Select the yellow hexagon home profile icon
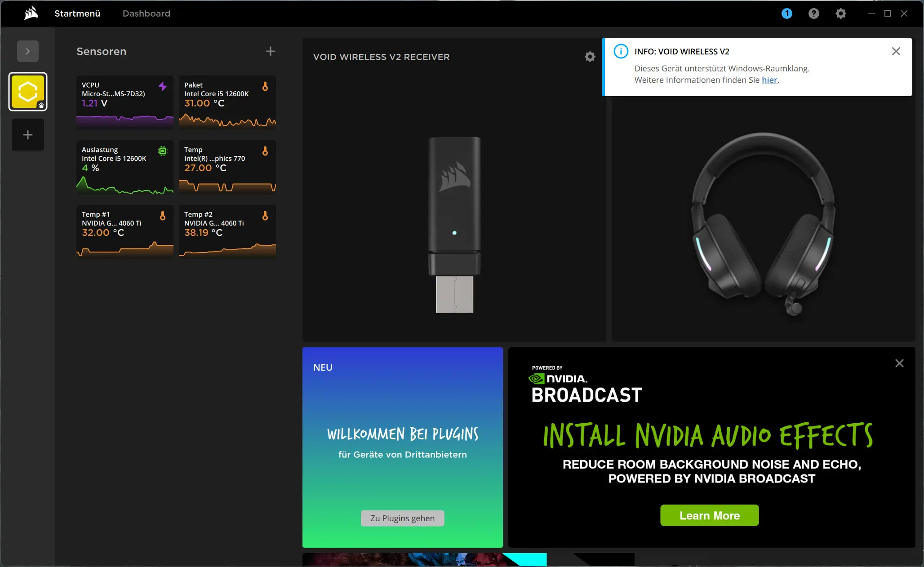This screenshot has height=567, width=924. (x=28, y=92)
